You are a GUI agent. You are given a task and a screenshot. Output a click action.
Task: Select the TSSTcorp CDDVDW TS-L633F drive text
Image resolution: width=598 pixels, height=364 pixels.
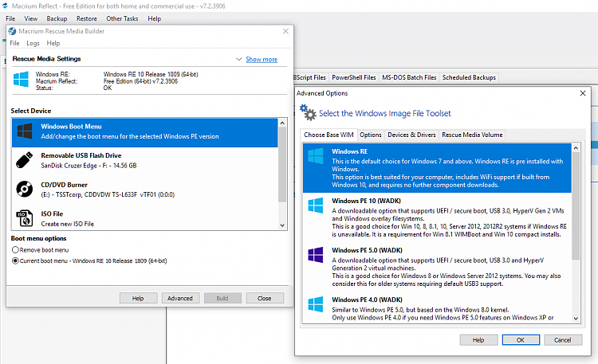108,195
